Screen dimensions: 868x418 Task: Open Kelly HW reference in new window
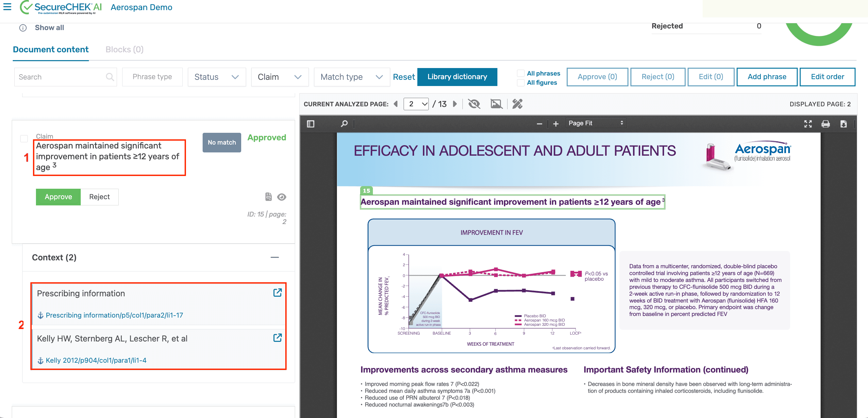tap(277, 338)
